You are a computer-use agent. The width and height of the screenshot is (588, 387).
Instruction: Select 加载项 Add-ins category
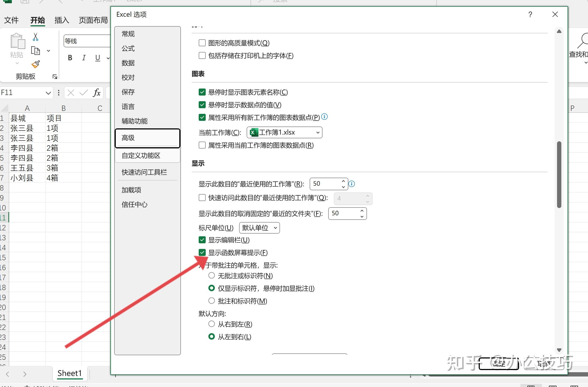148,190
